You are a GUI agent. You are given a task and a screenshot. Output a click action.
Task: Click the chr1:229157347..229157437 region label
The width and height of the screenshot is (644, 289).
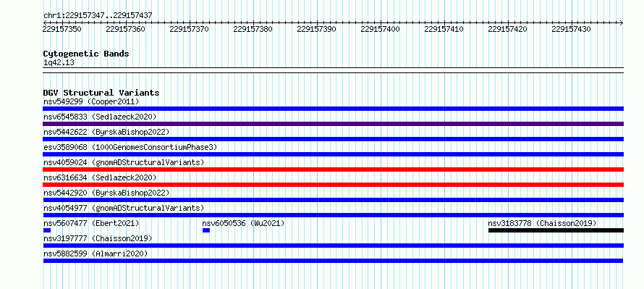pos(98,15)
